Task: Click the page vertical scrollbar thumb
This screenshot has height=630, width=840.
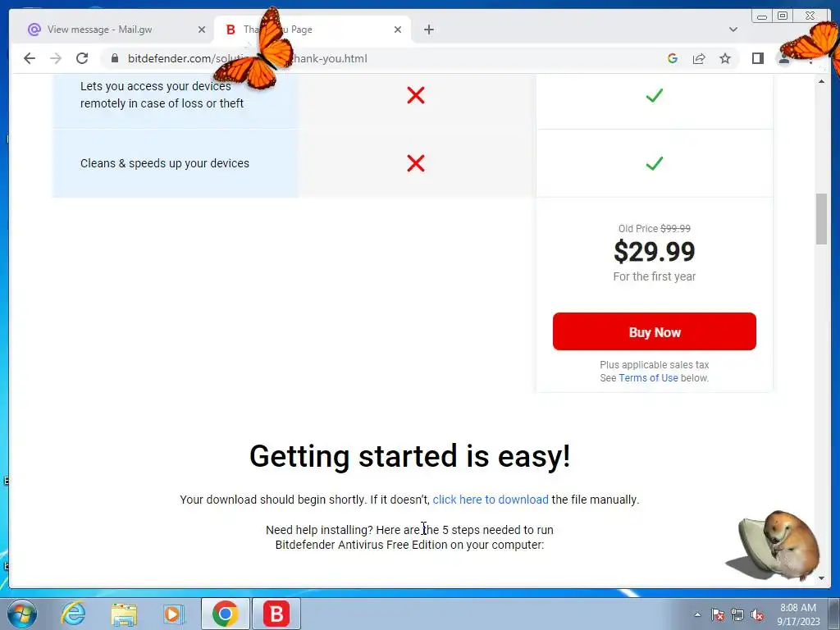Action: pyautogui.click(x=821, y=219)
